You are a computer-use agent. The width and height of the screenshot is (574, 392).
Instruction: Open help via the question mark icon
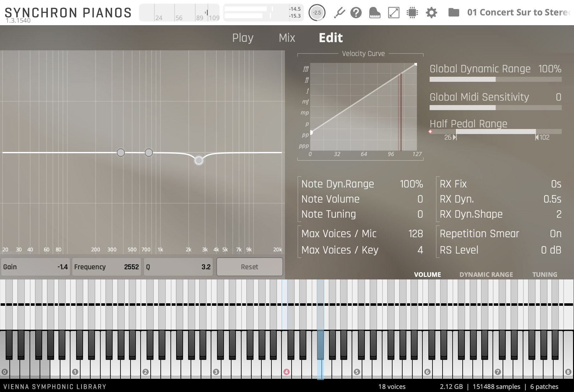[356, 13]
